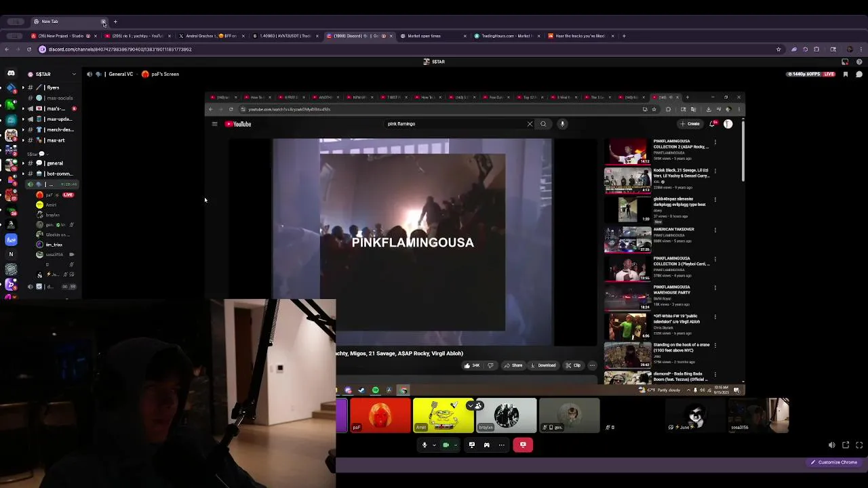The width and height of the screenshot is (868, 488).
Task: Switch to rio li yachtyu YouTube tab
Action: point(138,36)
